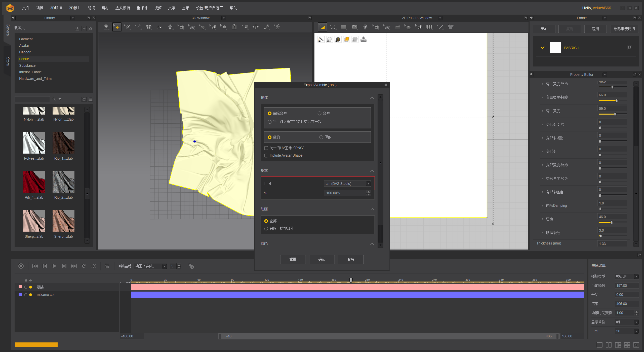Open the 虚拟模特 menu
Viewport: 644px width, 352px height.
point(123,8)
